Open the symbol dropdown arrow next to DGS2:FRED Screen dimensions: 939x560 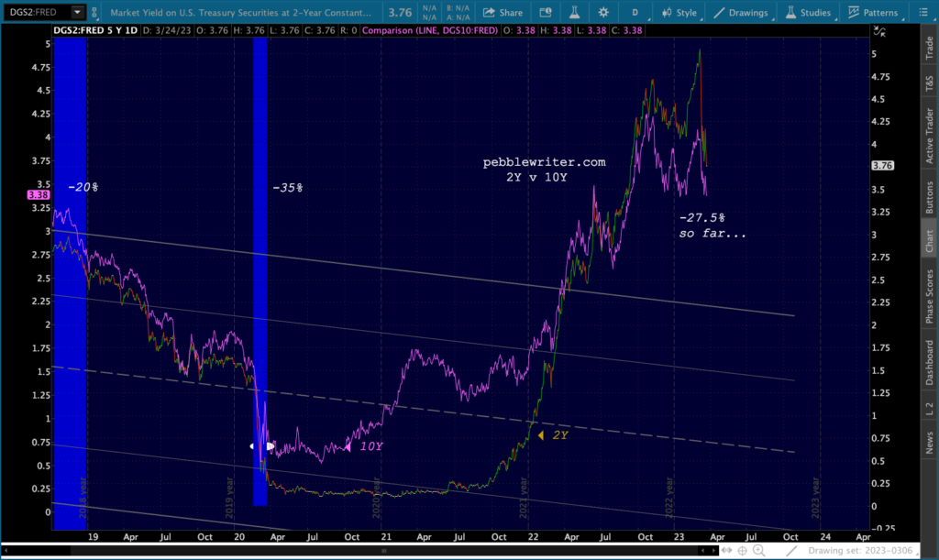click(x=77, y=12)
